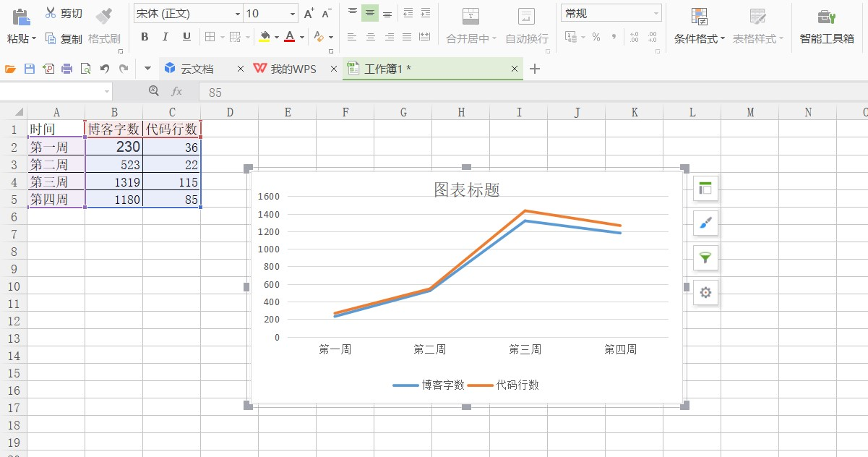Screen dimensions: 868x457
Task: Toggle Bold formatting
Action: click(x=145, y=37)
